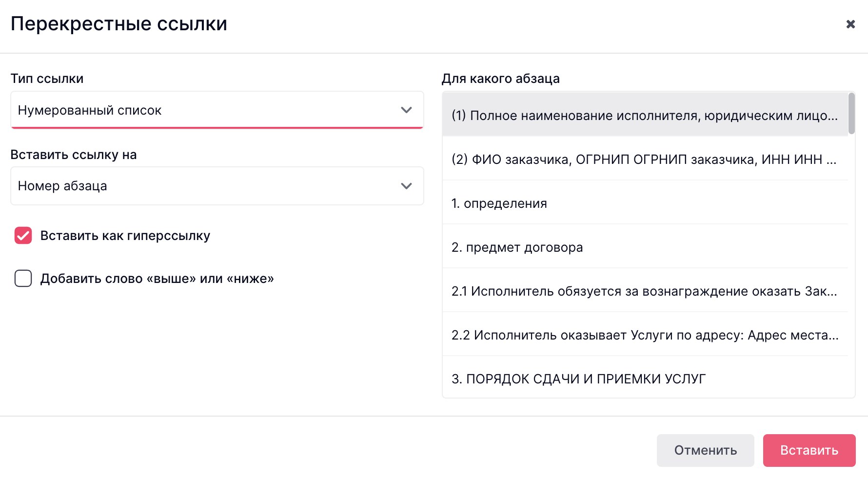Select the 1. определения paragraph
Viewport: 868px width, 481px height.
pos(645,203)
